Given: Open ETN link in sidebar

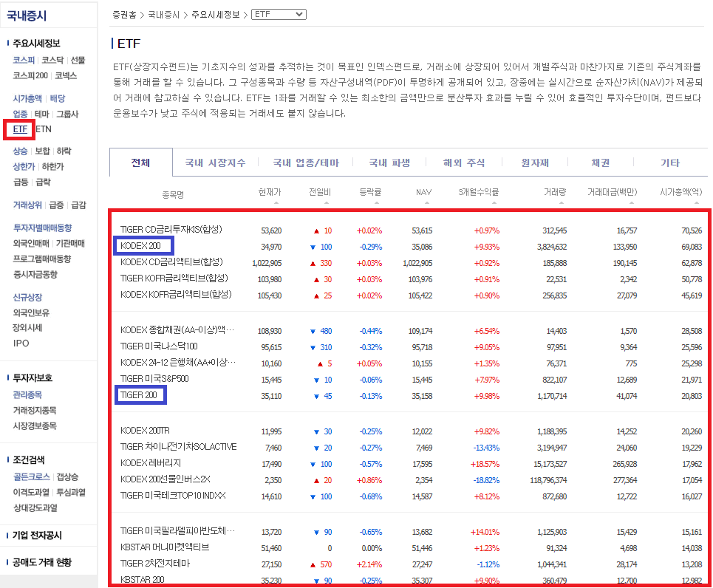Looking at the screenshot, I should [44, 129].
